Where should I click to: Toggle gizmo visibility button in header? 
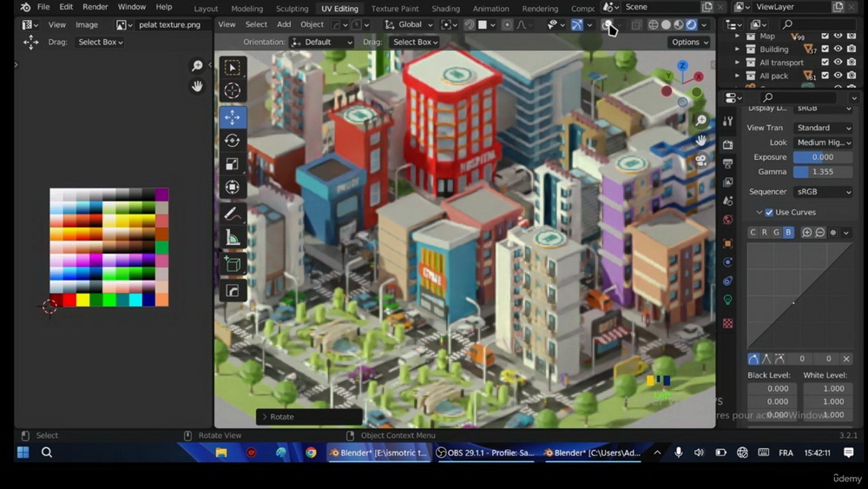(x=577, y=25)
